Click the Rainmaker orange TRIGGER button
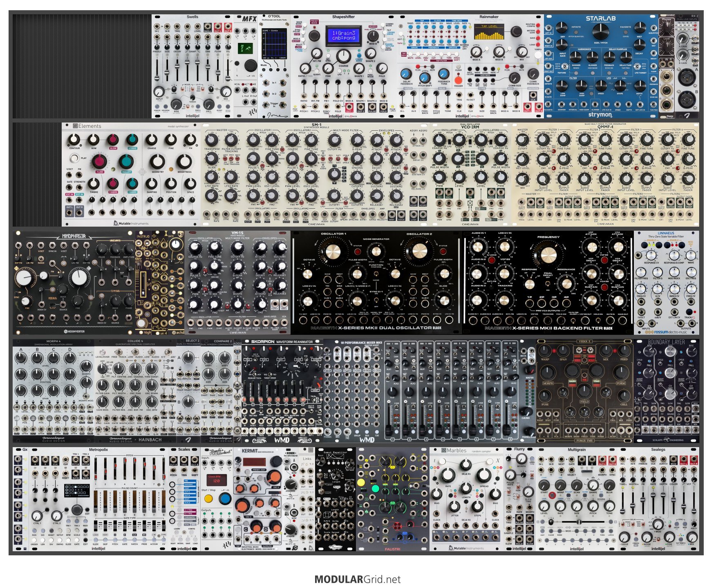The height and width of the screenshot is (588, 716). pos(459,80)
